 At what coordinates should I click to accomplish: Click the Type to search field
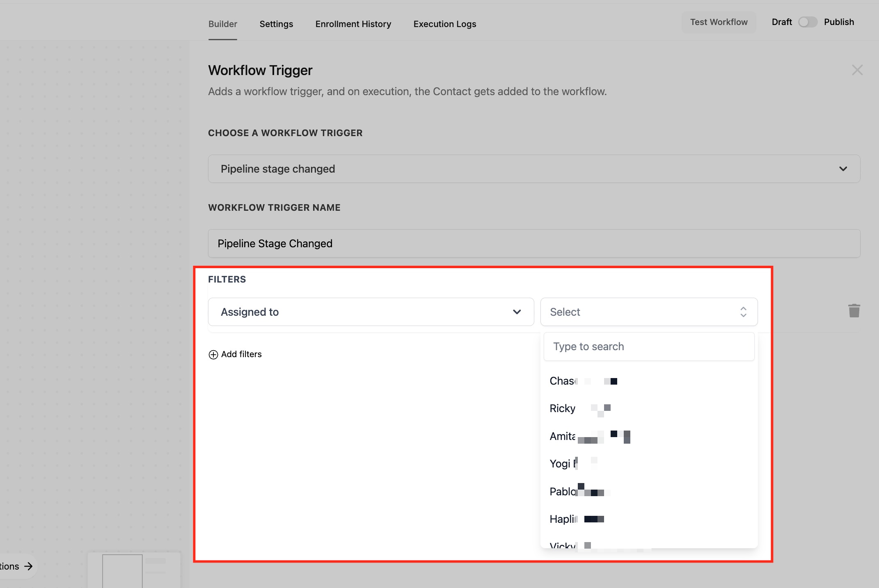pyautogui.click(x=648, y=347)
